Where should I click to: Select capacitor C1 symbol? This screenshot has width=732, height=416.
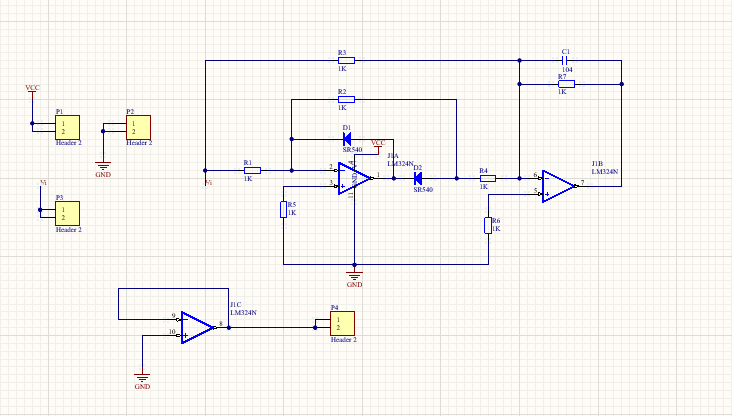point(564,60)
